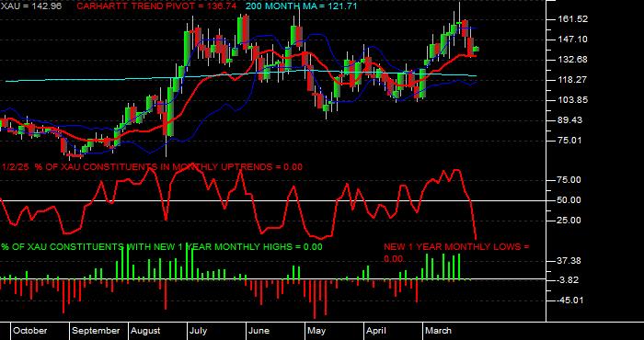The height and width of the screenshot is (340, 644).
Task: Click the 132.68 price axis label
Action: [x=572, y=60]
